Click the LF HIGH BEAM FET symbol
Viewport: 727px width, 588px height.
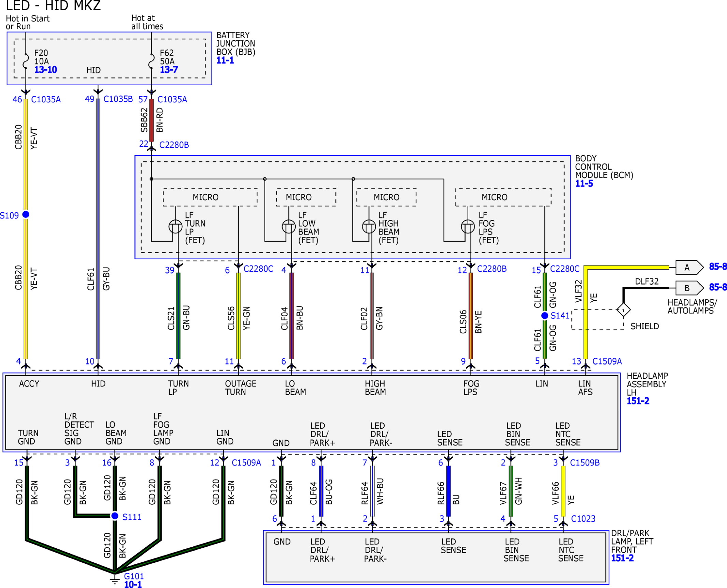(369, 227)
